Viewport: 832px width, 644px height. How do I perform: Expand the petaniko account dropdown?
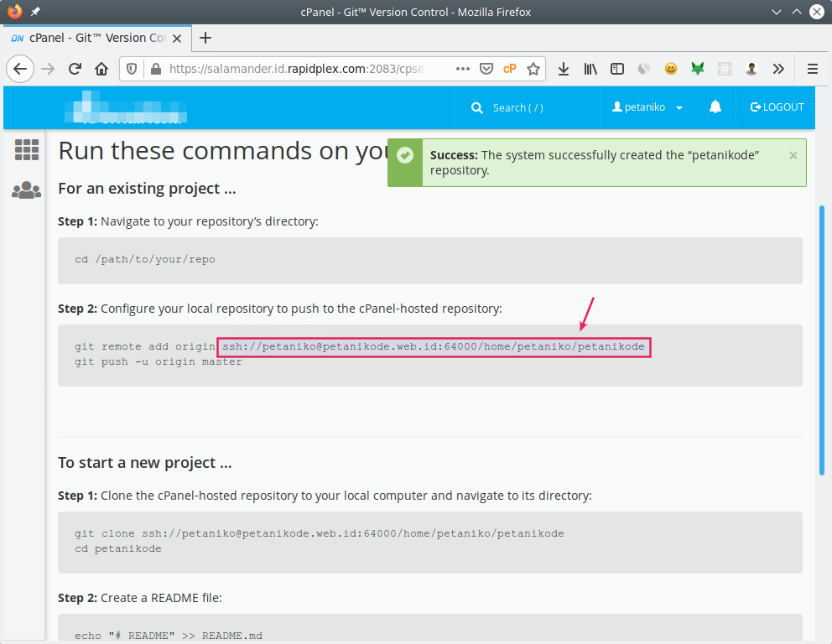647,107
